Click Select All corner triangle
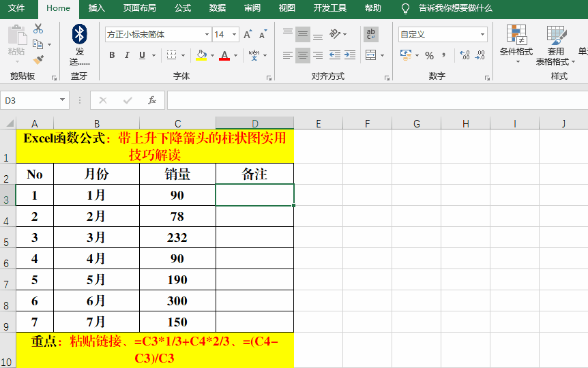588x368 pixels. (10, 123)
